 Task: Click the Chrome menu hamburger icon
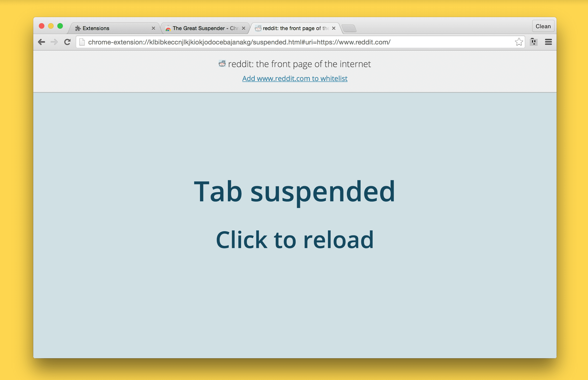click(548, 42)
